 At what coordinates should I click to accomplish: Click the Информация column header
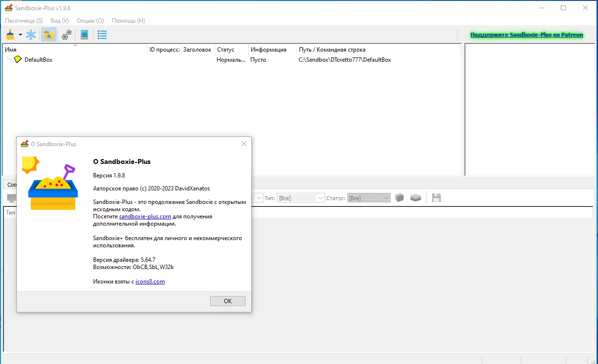tap(272, 50)
